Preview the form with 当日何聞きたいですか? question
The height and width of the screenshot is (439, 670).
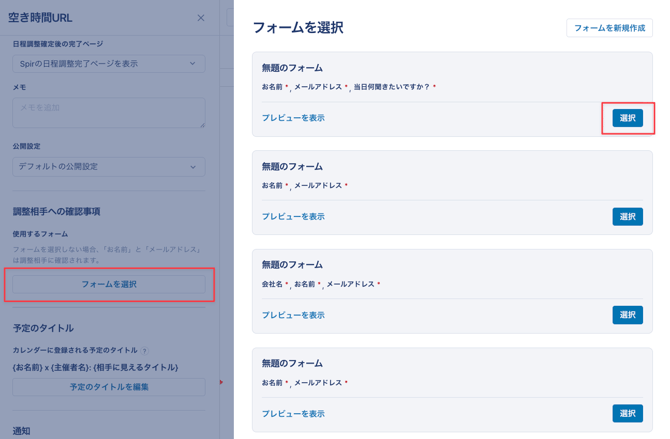point(293,118)
